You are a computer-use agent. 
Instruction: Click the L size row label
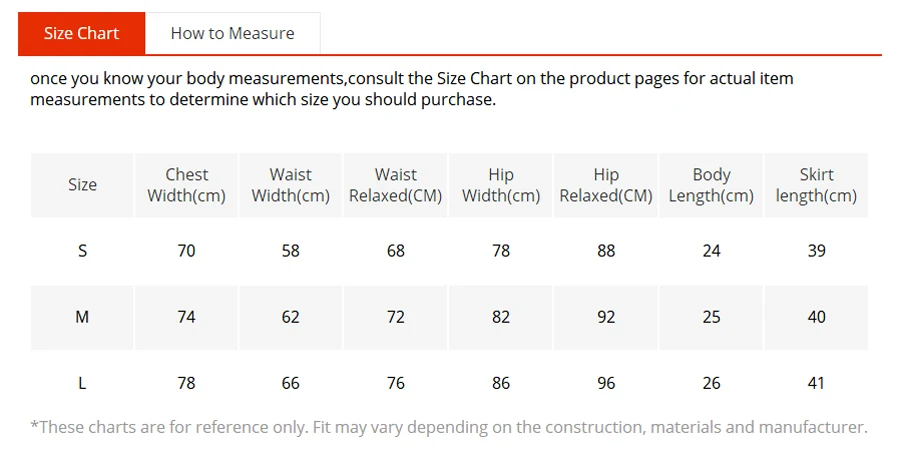82,383
